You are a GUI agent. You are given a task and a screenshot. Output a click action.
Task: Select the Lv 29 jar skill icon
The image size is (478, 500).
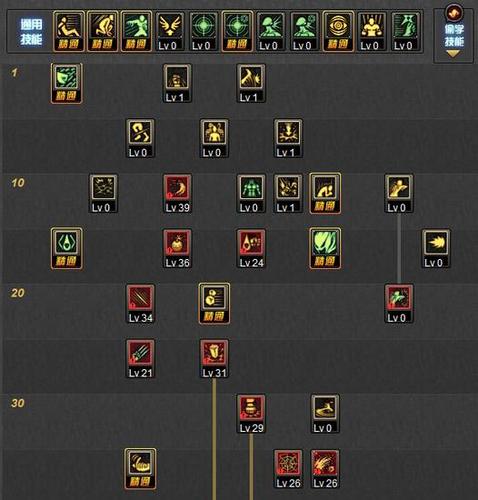[x=251, y=414]
